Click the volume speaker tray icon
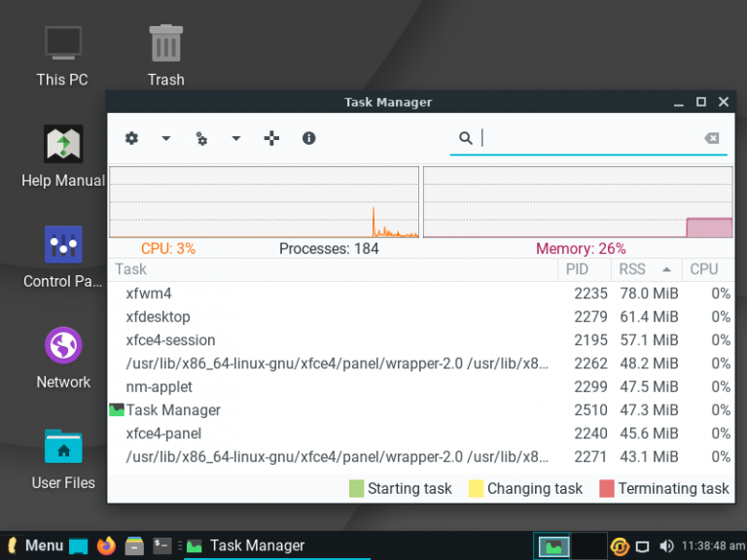The height and width of the screenshot is (560, 747). 666,546
